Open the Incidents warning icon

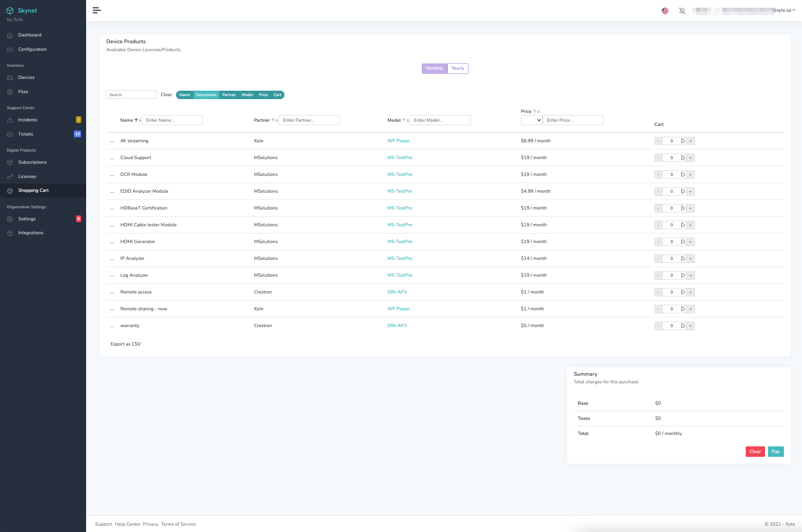click(10, 120)
